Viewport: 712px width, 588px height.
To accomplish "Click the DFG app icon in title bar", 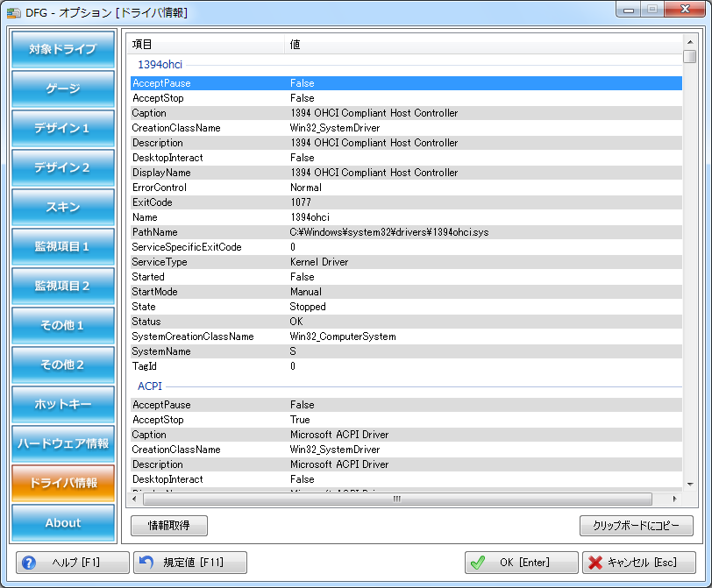I will [14, 12].
